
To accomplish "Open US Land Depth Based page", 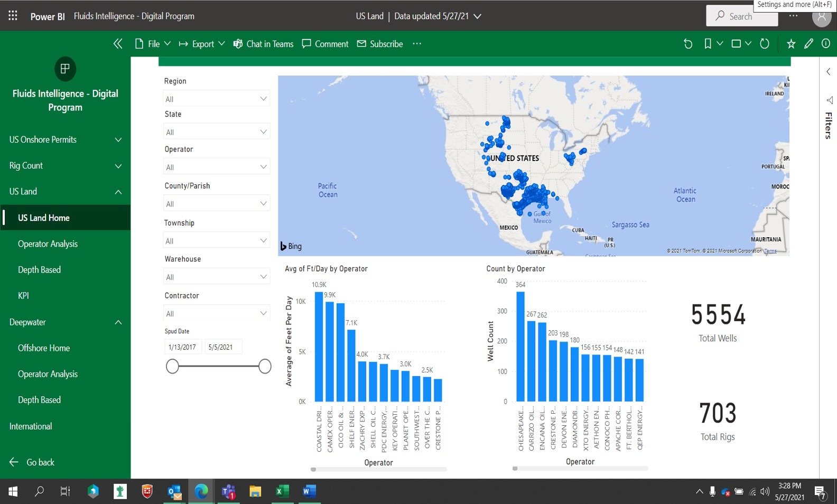I will pos(65,269).
